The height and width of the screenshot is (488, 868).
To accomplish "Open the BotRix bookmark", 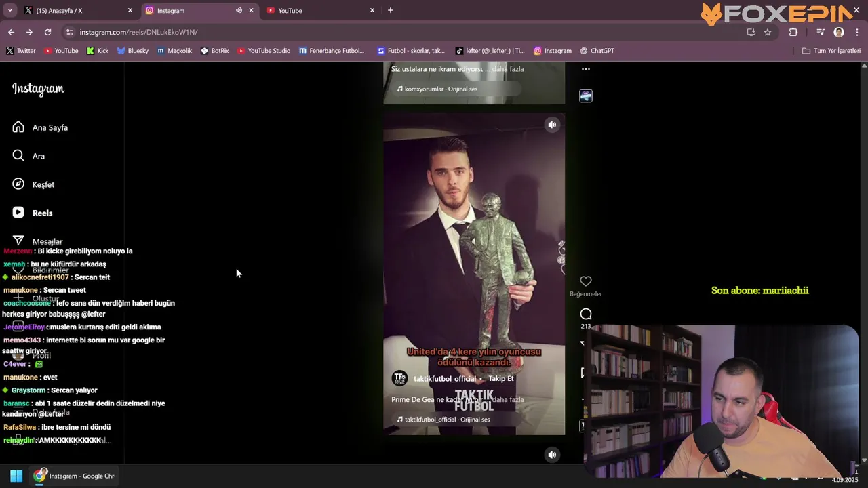I will tap(214, 51).
